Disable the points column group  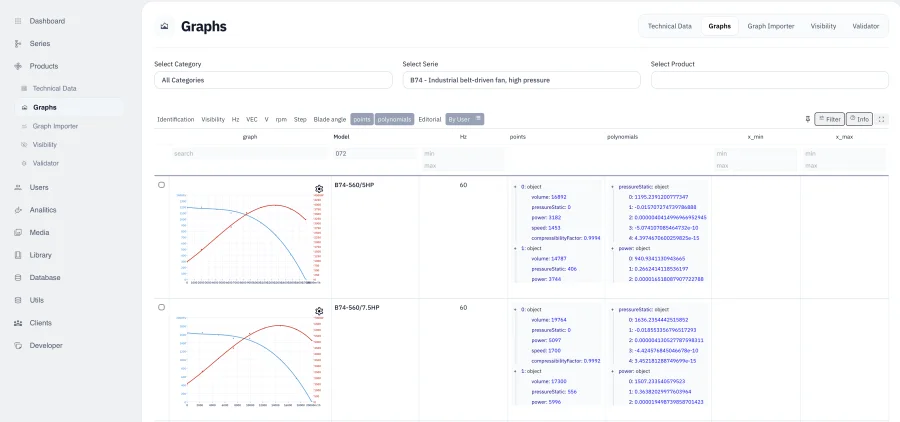tap(362, 119)
